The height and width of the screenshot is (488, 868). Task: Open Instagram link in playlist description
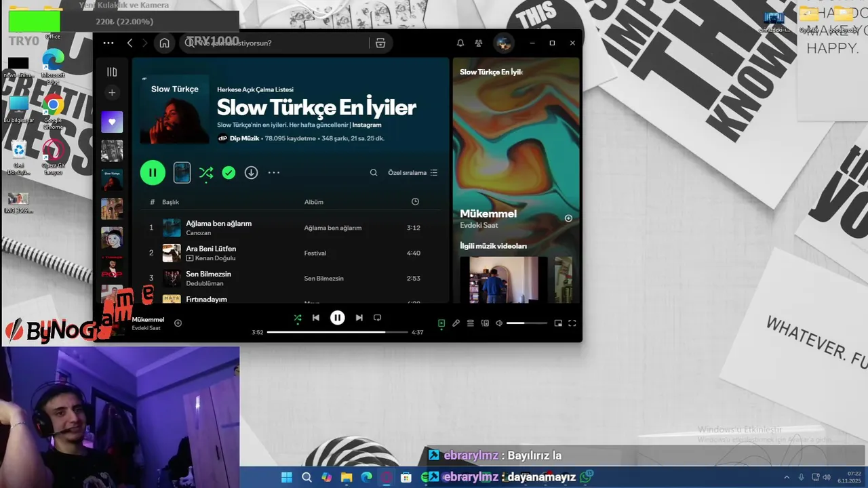pos(367,125)
